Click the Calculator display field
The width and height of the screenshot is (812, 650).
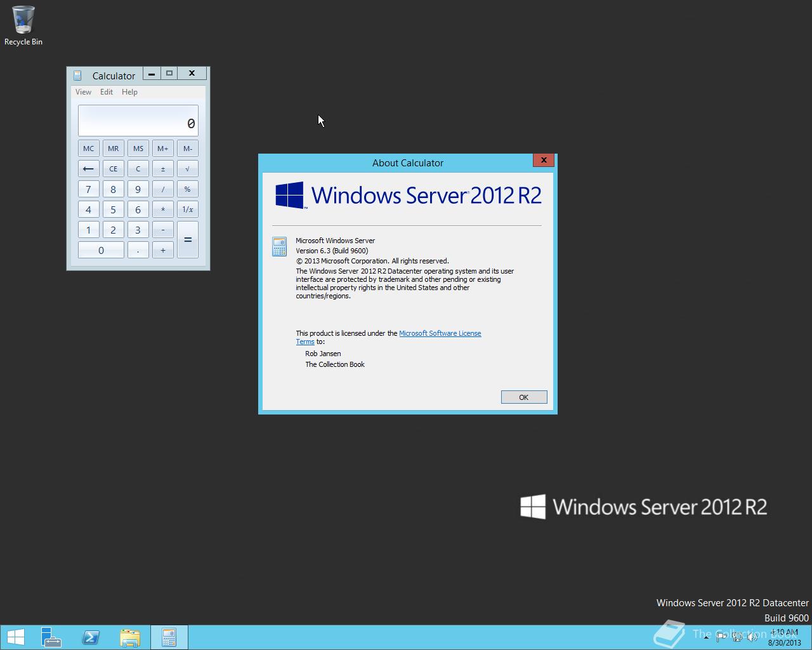[x=138, y=121]
